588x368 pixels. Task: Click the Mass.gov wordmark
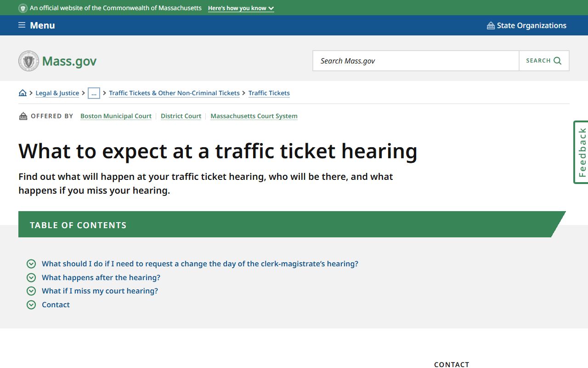point(69,61)
